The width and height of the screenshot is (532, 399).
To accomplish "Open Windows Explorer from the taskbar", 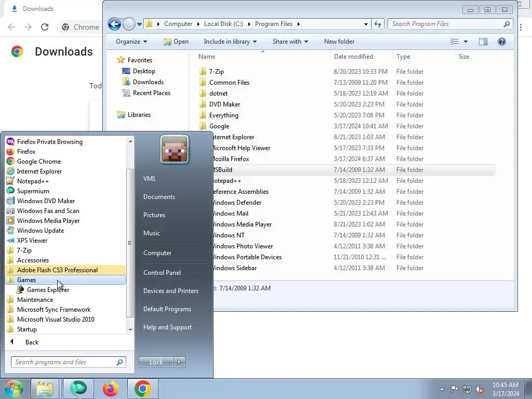I will (45, 389).
